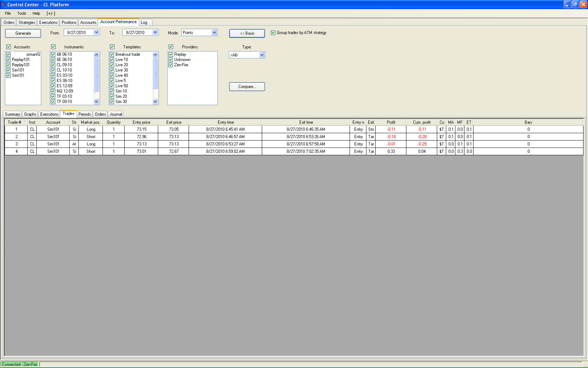The width and height of the screenshot is (588, 368).
Task: Open the Summary sub-tab
Action: 13,114
